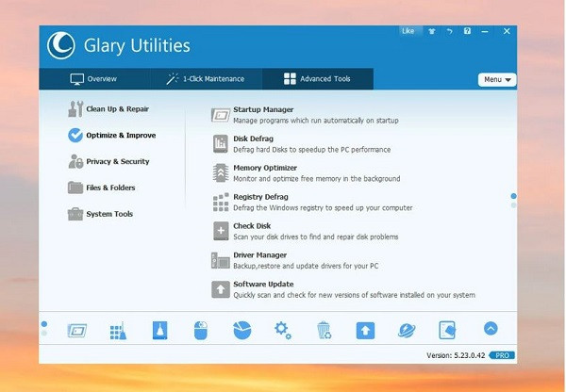Viewport: 566px width, 392px height.
Task: Select the second page dot of bottom toolbar
Action: [44, 333]
